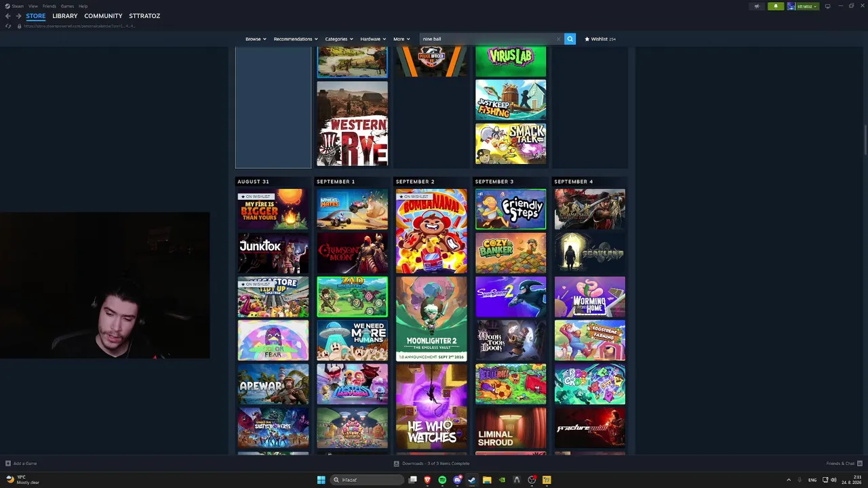Image resolution: width=868 pixels, height=488 pixels.
Task: Open the sttratoz account dropdown
Action: pos(804,6)
